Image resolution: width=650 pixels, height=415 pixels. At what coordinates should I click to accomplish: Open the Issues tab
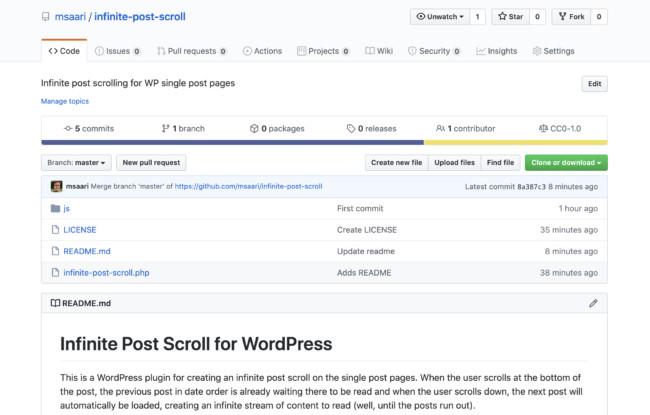click(x=118, y=51)
